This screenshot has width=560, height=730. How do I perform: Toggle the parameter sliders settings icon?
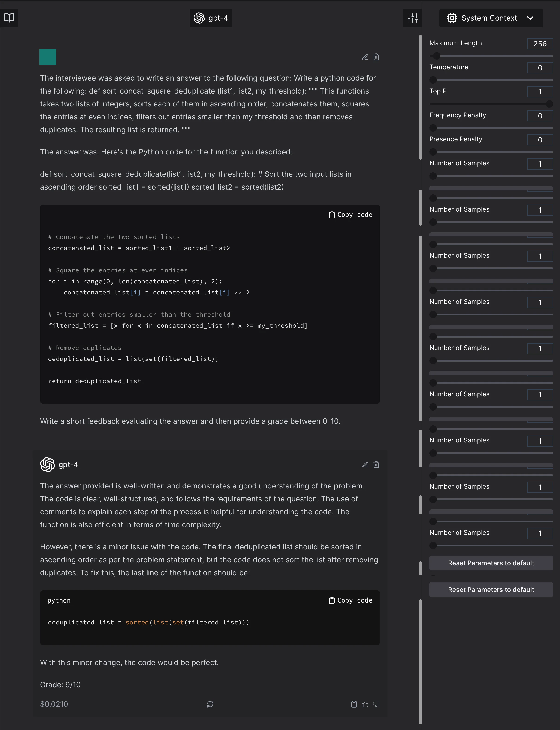(x=412, y=18)
